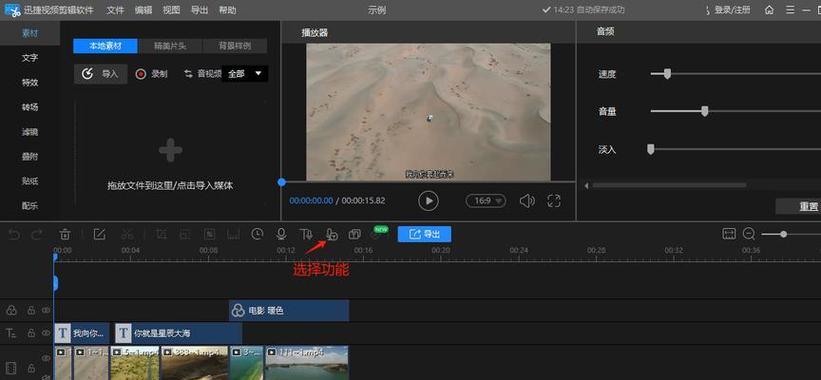Select 文字 in left sidebar
Image resolution: width=821 pixels, height=380 pixels.
[30, 58]
